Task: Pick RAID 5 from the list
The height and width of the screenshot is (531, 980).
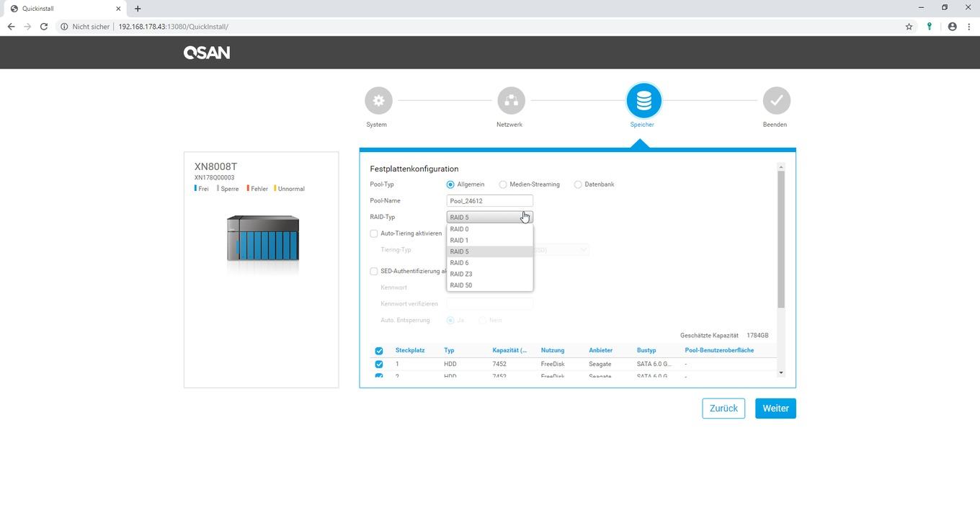Action: tap(489, 251)
